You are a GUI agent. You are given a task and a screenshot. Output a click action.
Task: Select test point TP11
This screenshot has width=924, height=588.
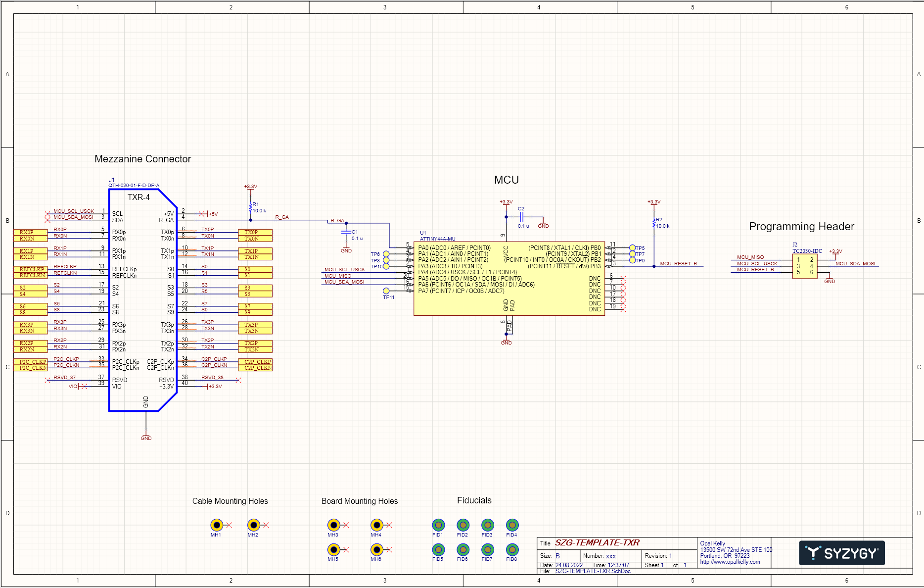click(386, 291)
